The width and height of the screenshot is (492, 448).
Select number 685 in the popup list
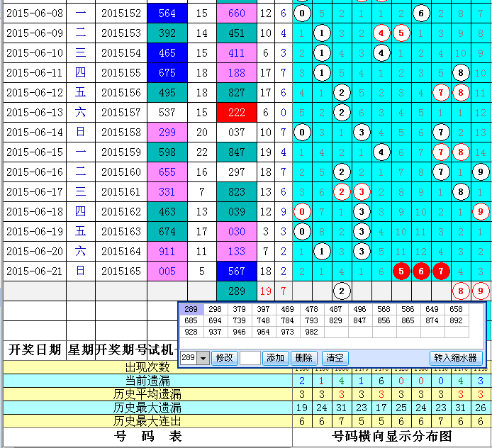(191, 320)
